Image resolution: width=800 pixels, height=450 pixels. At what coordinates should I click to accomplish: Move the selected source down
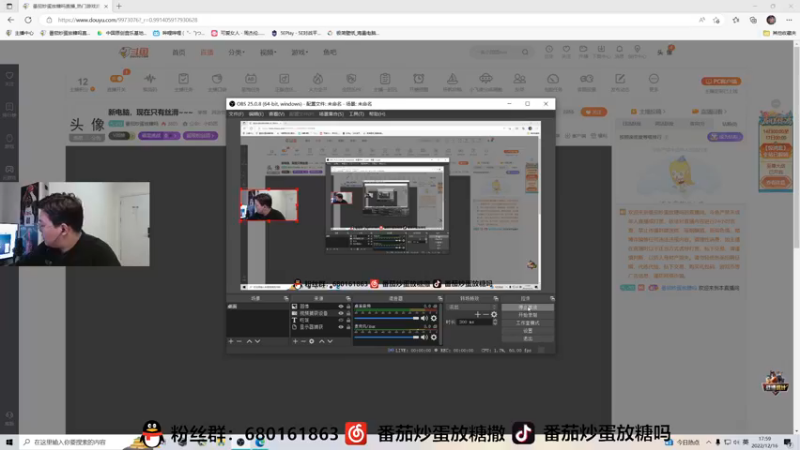click(x=330, y=341)
